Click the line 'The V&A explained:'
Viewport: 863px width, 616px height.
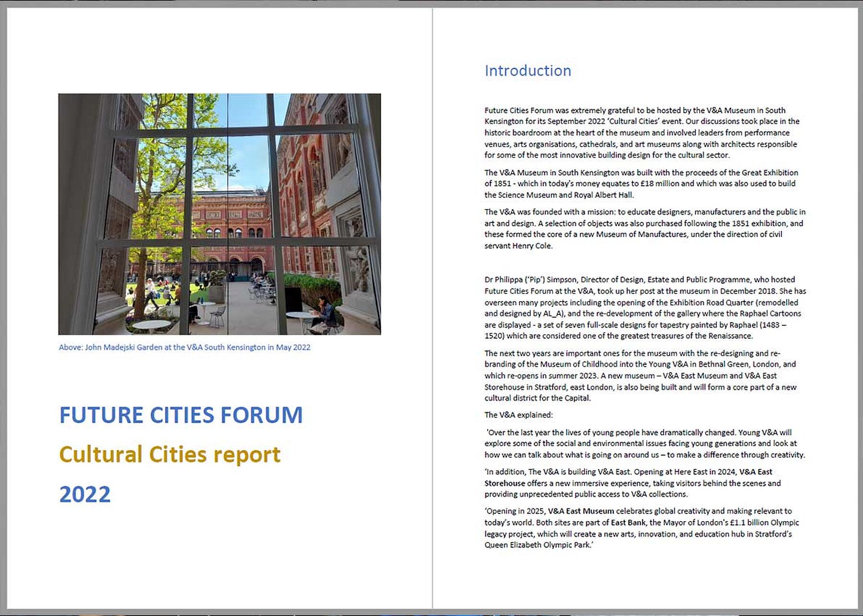pyautogui.click(x=518, y=415)
